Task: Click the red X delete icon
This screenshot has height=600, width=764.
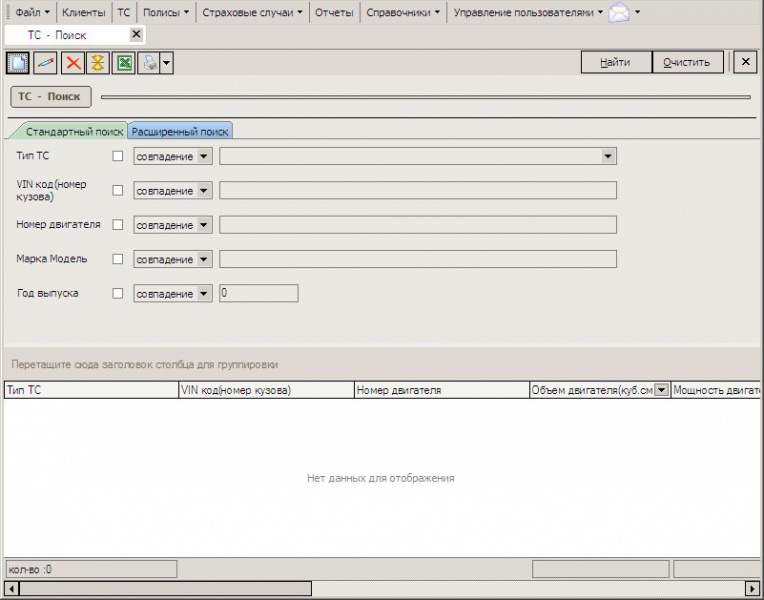Action: [72, 63]
